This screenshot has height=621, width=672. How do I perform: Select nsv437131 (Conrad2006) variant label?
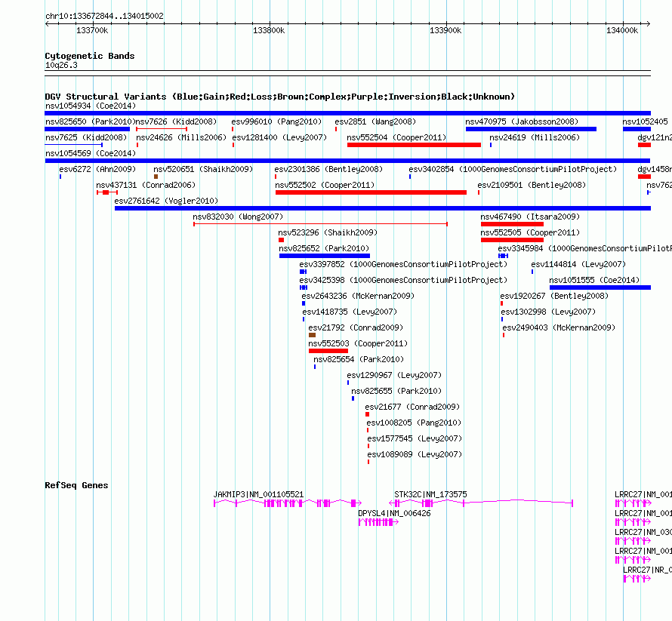pyautogui.click(x=146, y=185)
